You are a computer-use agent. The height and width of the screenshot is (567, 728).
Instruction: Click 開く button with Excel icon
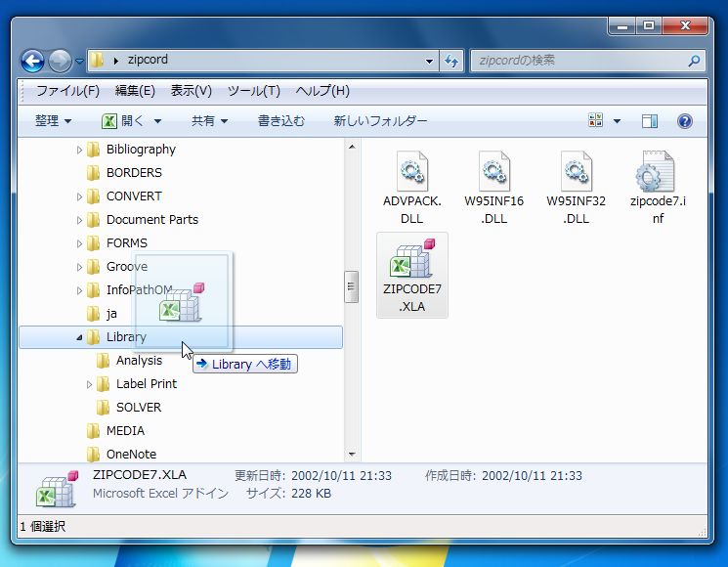point(123,121)
